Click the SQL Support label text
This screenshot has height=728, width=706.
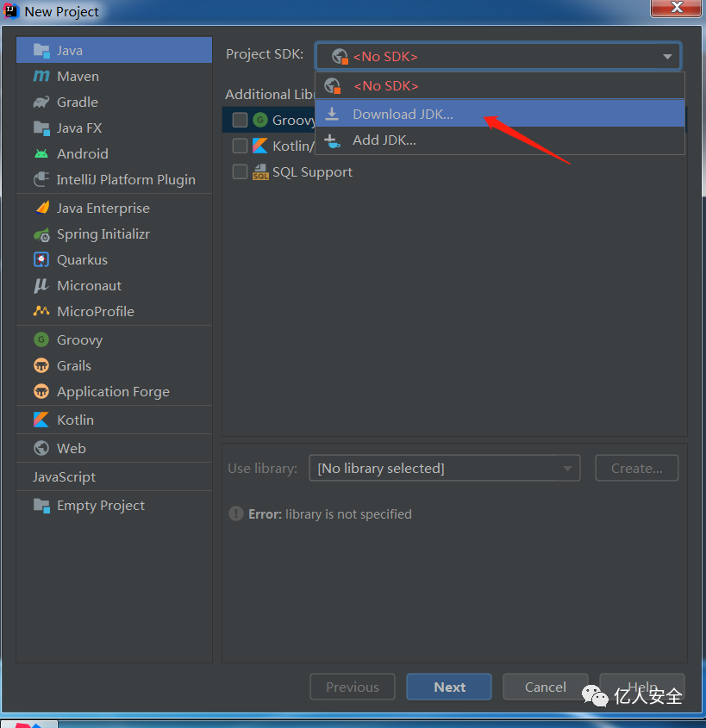tap(312, 172)
